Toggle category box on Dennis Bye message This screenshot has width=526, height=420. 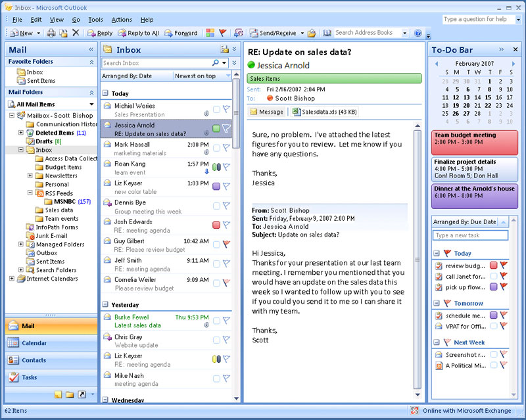pos(216,206)
